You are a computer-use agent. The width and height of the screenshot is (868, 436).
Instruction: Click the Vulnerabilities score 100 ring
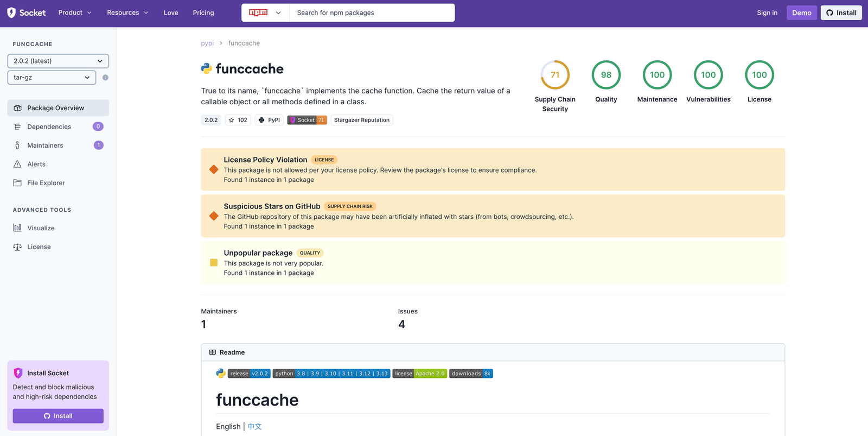(x=709, y=75)
